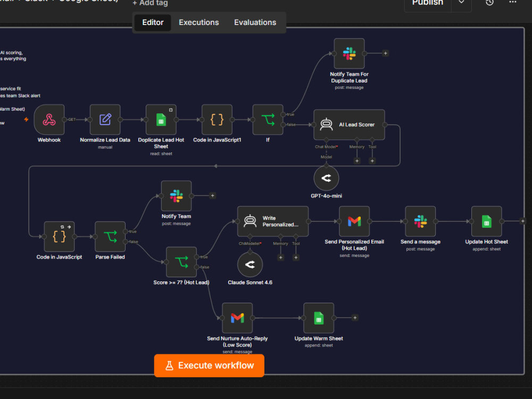Viewport: 532px width, 399px height.
Task: Click plus output after Update Hot Sheet
Action: pyautogui.click(x=523, y=221)
